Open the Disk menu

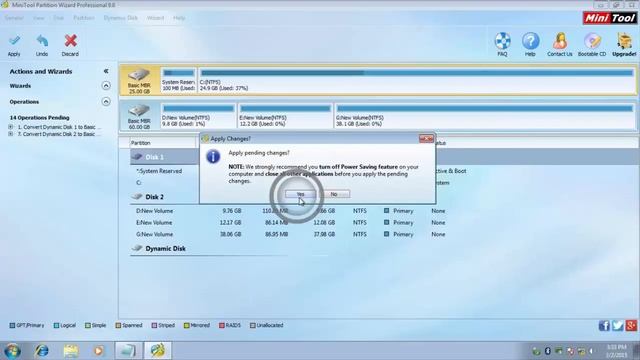point(58,18)
